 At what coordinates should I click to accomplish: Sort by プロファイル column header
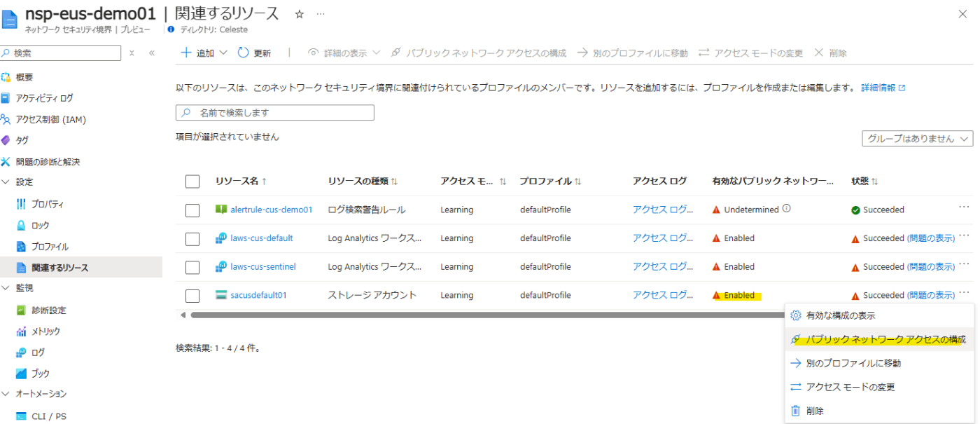pyautogui.click(x=550, y=181)
